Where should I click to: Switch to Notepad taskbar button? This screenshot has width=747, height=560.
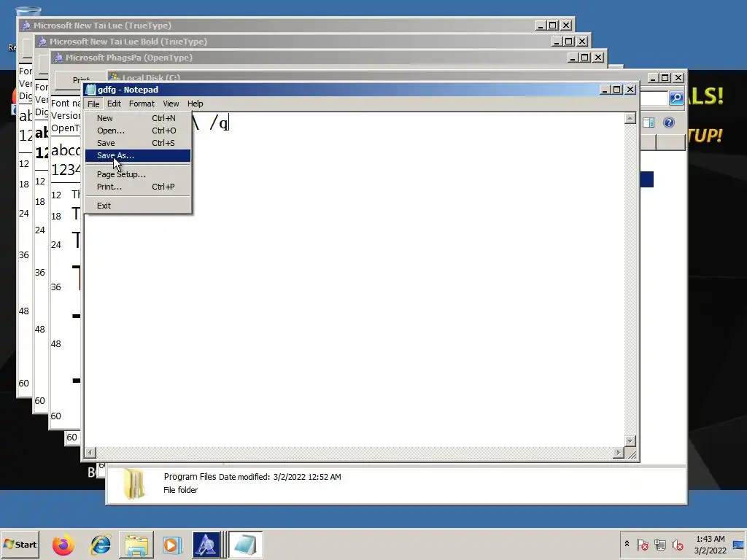(x=245, y=545)
